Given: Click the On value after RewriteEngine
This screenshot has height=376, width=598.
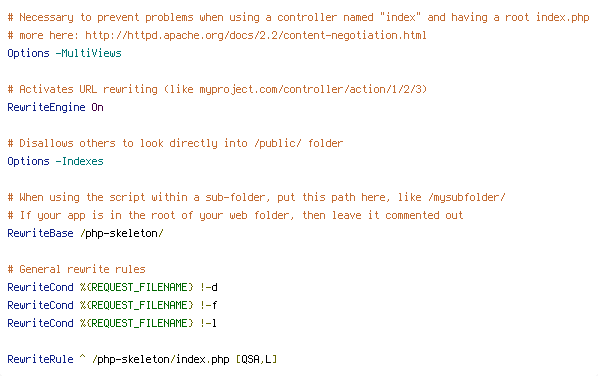Looking at the screenshot, I should 97,108.
